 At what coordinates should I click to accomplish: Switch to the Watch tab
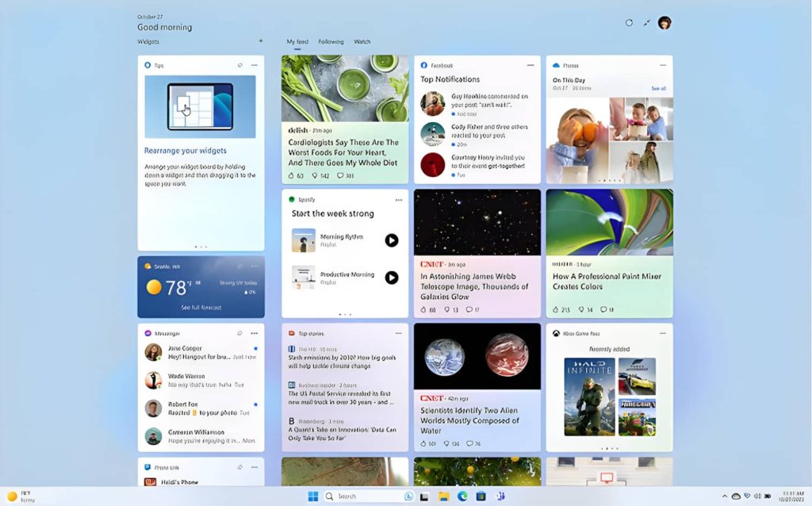tap(362, 41)
